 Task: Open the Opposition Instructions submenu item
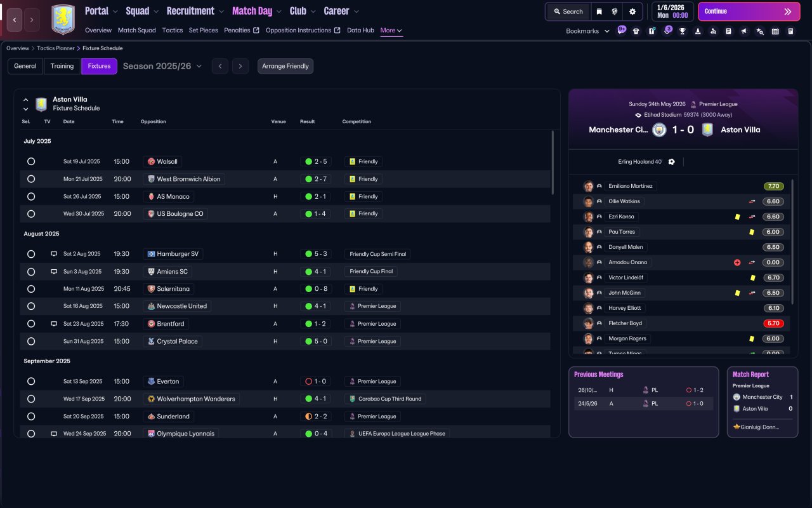click(x=303, y=30)
